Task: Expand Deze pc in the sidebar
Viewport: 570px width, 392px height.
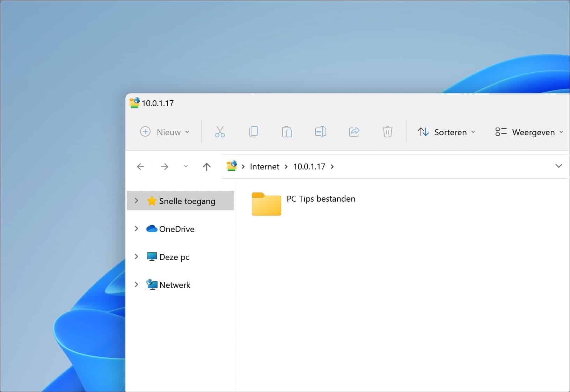Action: click(136, 257)
